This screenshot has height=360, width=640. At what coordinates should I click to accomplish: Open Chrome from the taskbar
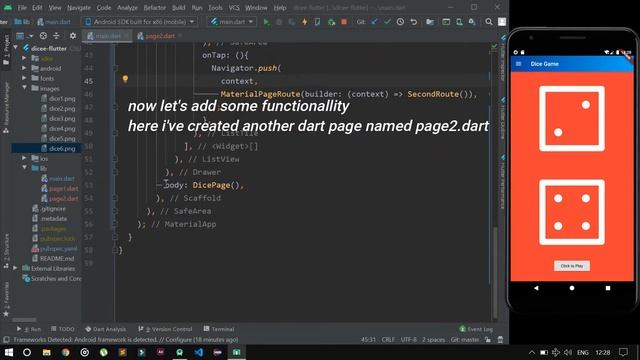65,352
